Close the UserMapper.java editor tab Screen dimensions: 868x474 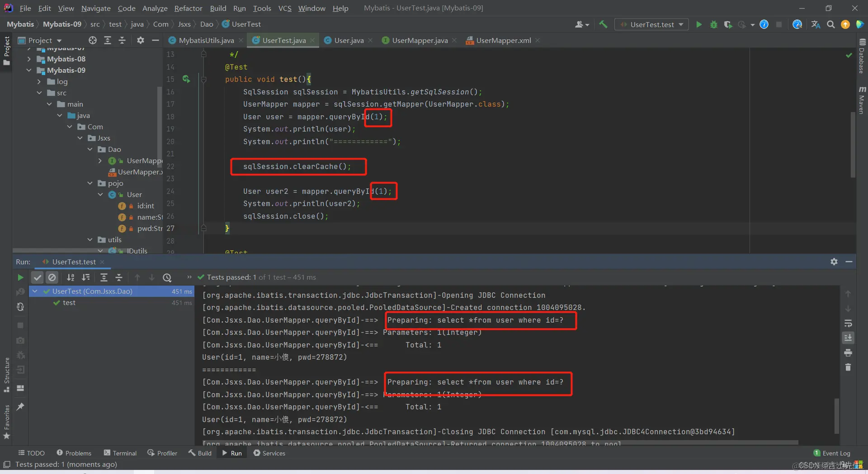click(x=454, y=40)
